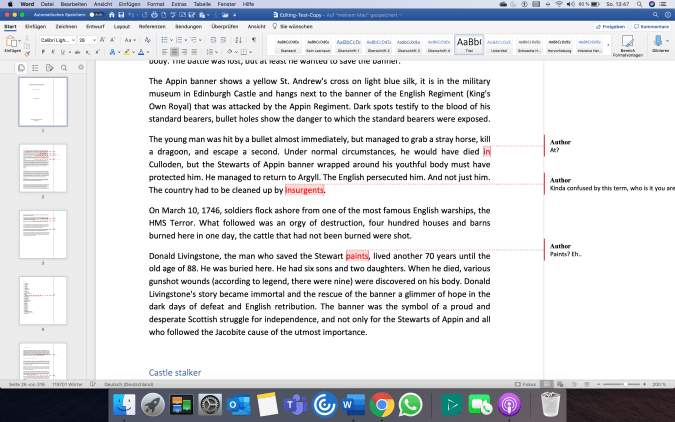This screenshot has width=675, height=422.
Task: Click the Kommentare button
Action: pyautogui.click(x=647, y=27)
